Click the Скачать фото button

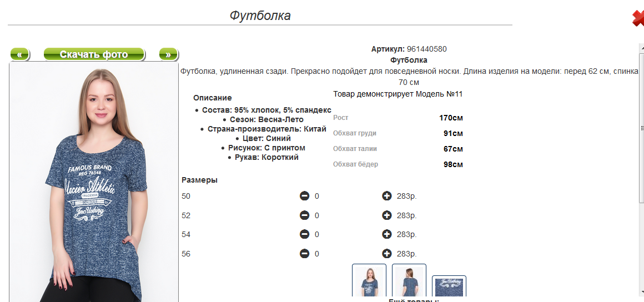click(94, 54)
